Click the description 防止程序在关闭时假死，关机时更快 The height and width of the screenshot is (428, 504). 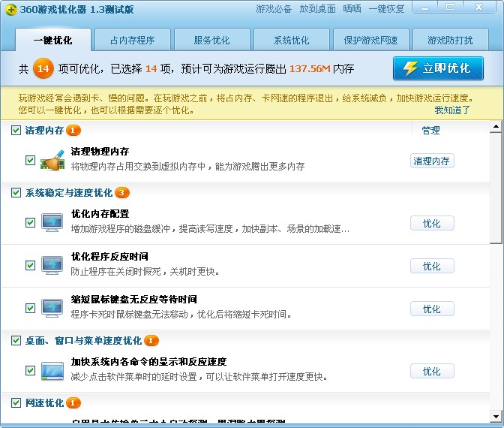(x=145, y=272)
